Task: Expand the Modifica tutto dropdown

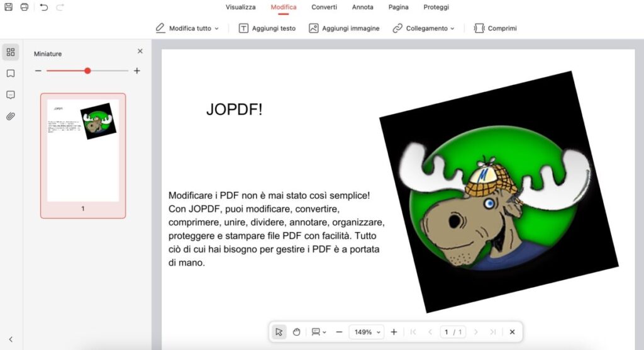Action: (187, 28)
